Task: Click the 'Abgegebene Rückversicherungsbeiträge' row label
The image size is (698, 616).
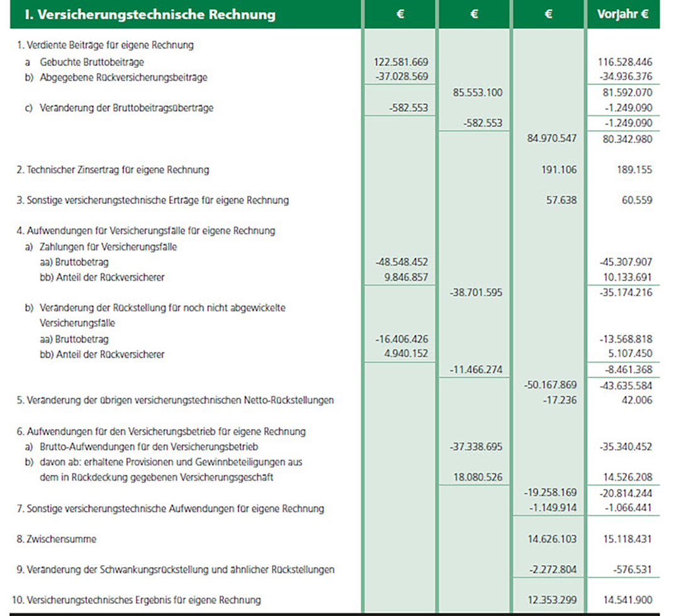Action: (x=123, y=77)
